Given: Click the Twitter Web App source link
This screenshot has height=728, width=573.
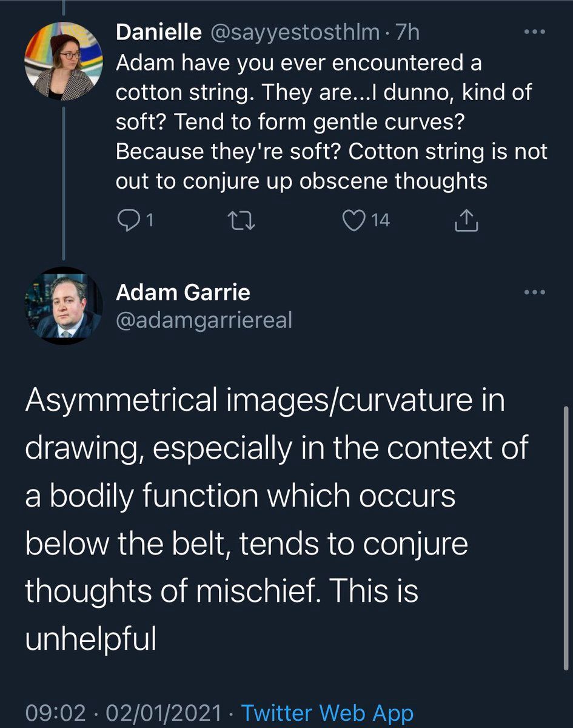Looking at the screenshot, I should coord(327,712).
